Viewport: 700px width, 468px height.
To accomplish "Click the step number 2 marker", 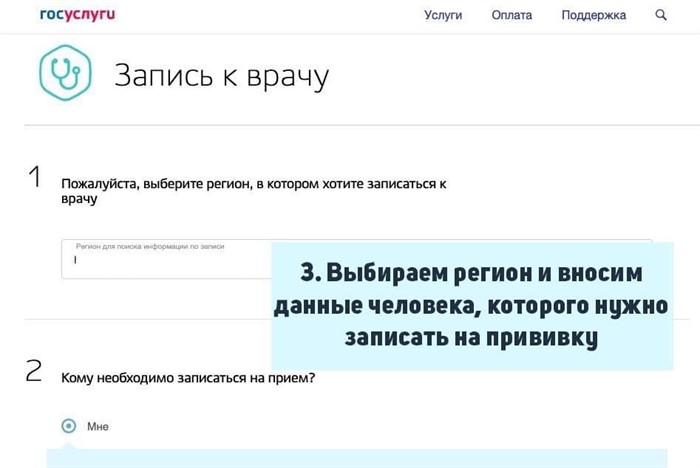I will pyautogui.click(x=34, y=373).
